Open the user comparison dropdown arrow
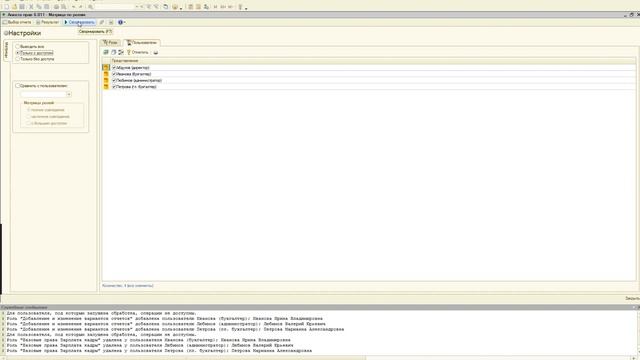Image resolution: width=640 pixels, height=360 pixels. coord(69,94)
